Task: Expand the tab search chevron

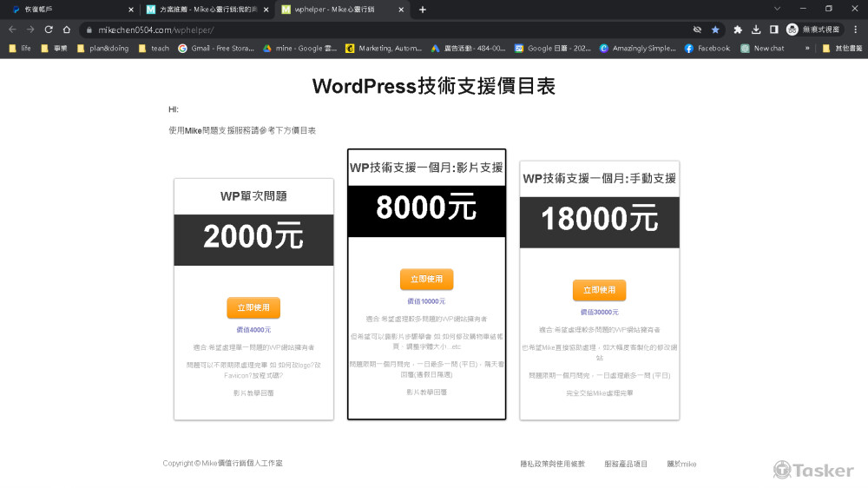Action: [777, 9]
